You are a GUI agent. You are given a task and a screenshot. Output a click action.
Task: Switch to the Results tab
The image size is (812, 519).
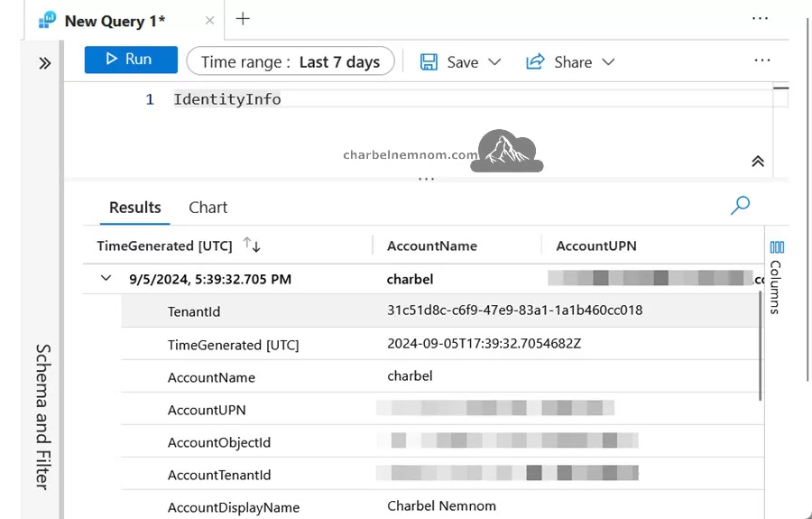click(x=135, y=208)
